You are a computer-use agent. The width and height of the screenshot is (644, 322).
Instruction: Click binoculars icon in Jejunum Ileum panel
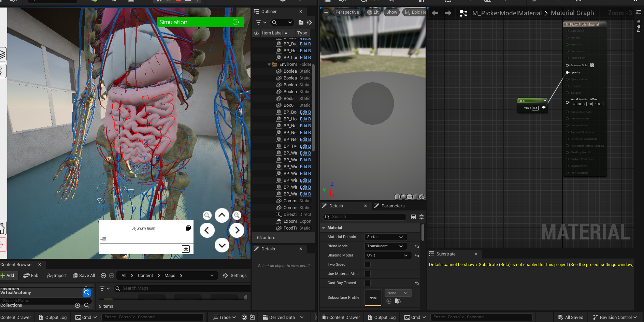186,249
